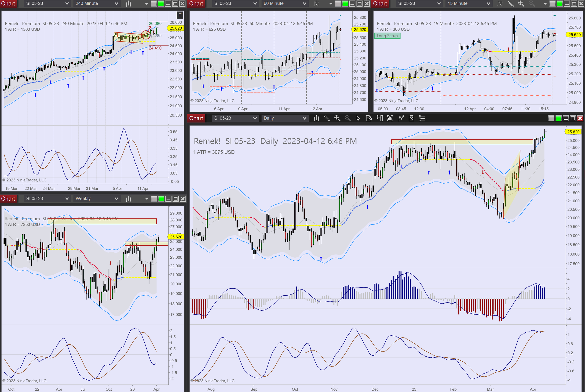Screen dimensions: 585x392
Task: Toggle the Chart Trader icon in Daily chart
Action: pos(379,118)
